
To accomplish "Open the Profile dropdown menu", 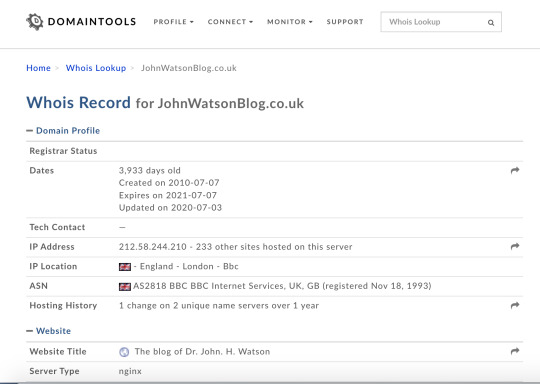I will coord(174,22).
